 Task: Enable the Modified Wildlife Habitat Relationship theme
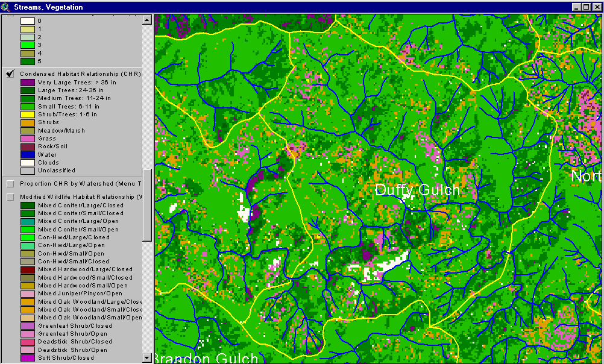pos(10,197)
